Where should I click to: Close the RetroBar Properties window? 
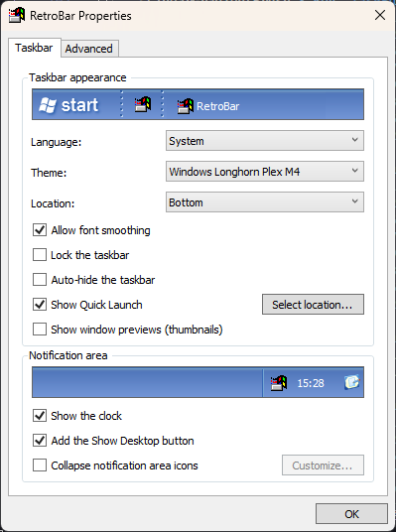380,15
